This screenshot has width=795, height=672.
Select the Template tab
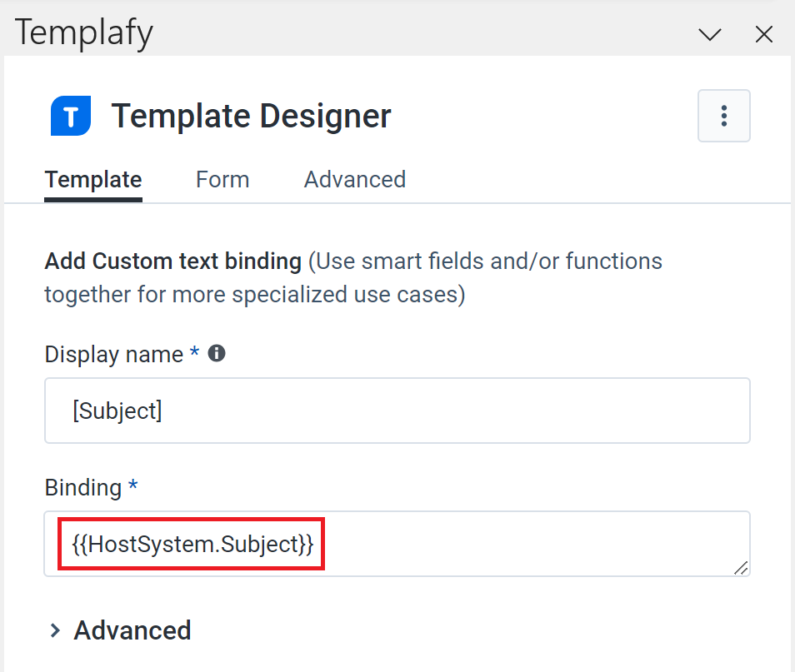(92, 179)
